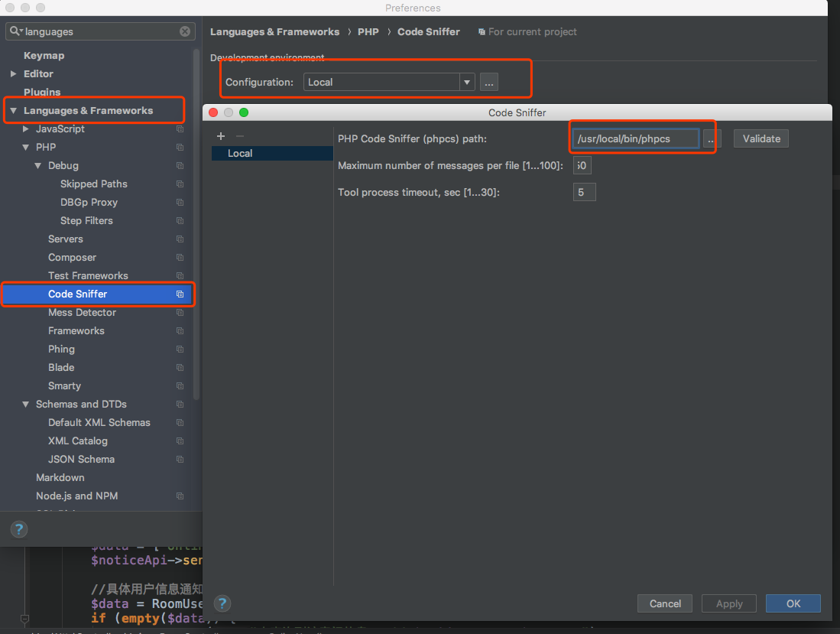Click project icon beside Step Filters
This screenshot has height=634, width=840.
pos(180,221)
